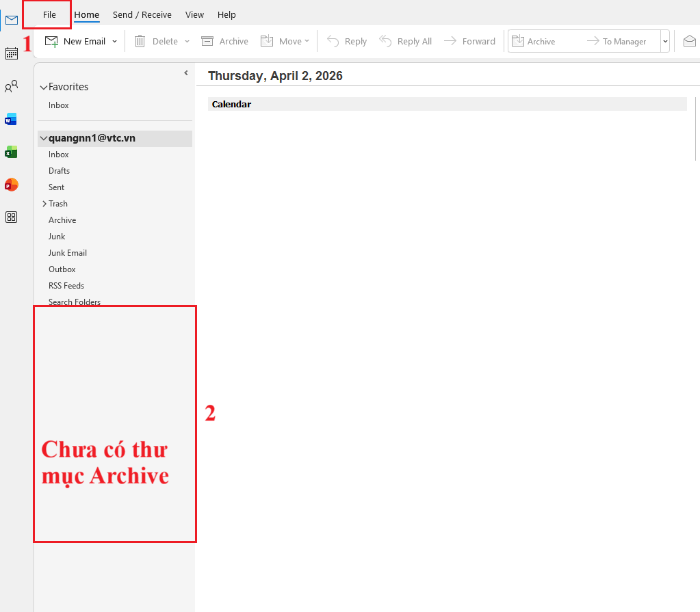Launch PowerPoint from the left sidebar
Image resolution: width=700 pixels, height=612 pixels.
[11, 185]
